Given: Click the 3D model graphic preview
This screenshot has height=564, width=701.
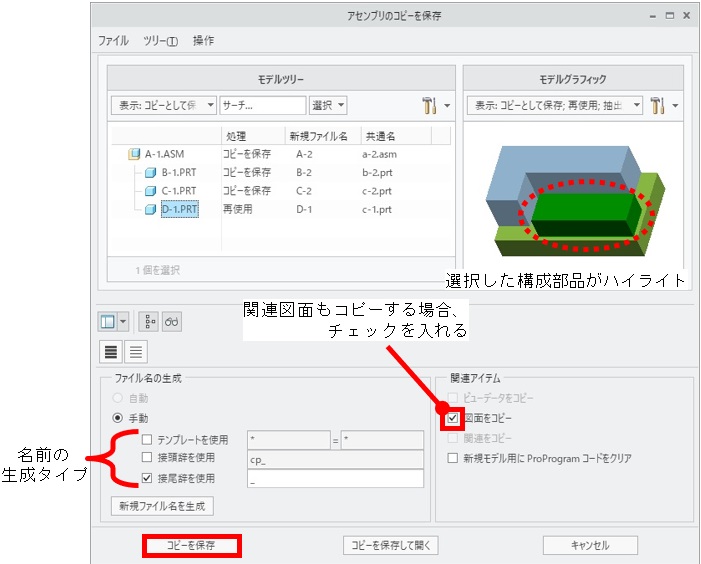Looking at the screenshot, I should tap(575, 201).
